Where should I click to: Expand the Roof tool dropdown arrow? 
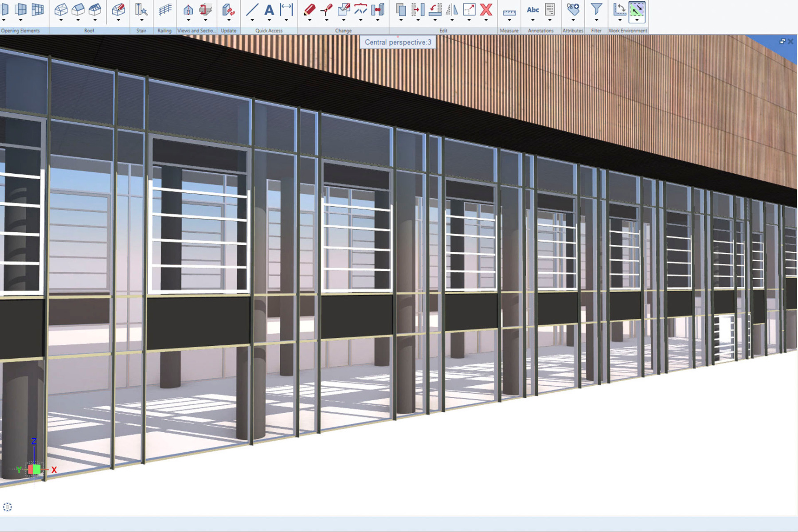[x=61, y=20]
